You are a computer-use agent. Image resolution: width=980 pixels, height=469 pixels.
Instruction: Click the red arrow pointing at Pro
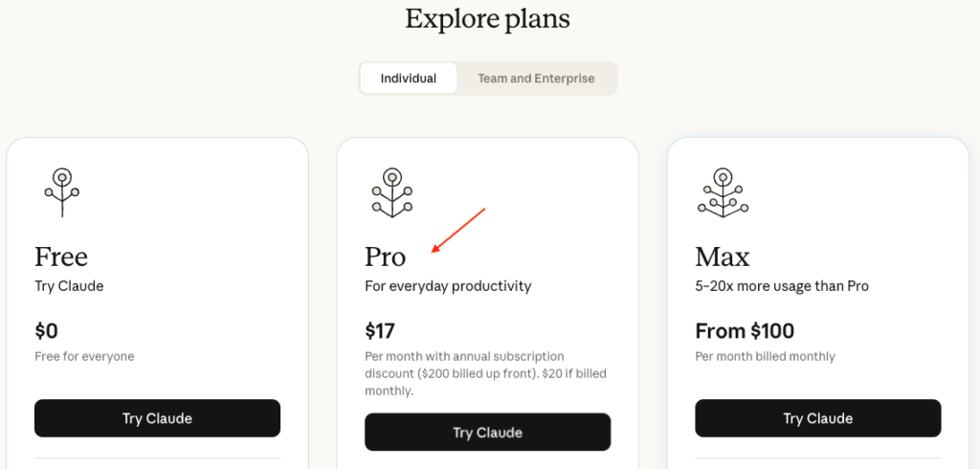[458, 231]
